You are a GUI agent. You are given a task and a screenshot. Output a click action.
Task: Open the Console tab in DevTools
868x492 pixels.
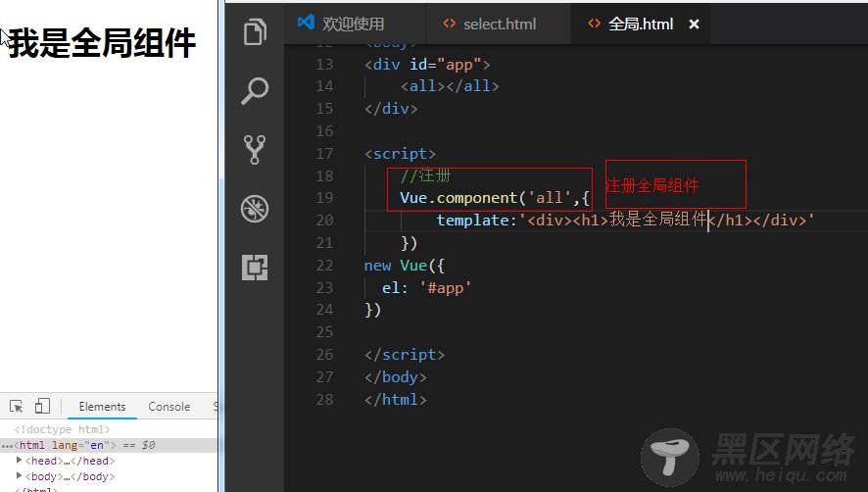coord(169,406)
